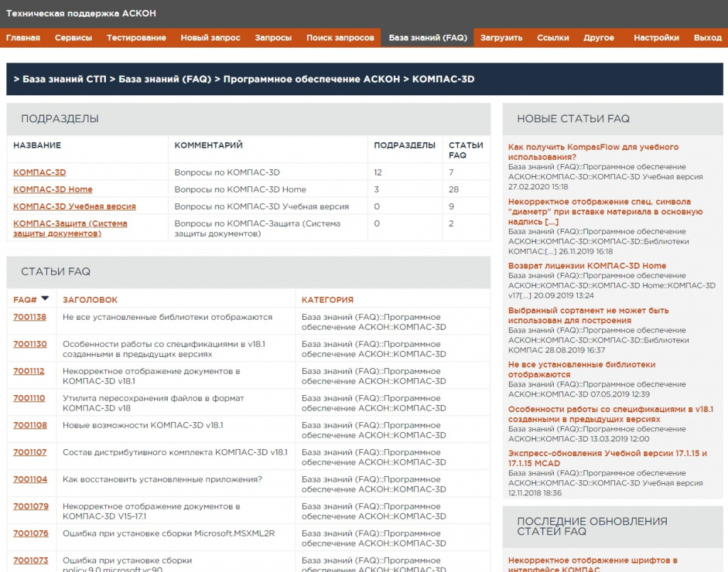This screenshot has height=572, width=728.
Task: Click the FAQ# sort arrow icon
Action: 45,298
